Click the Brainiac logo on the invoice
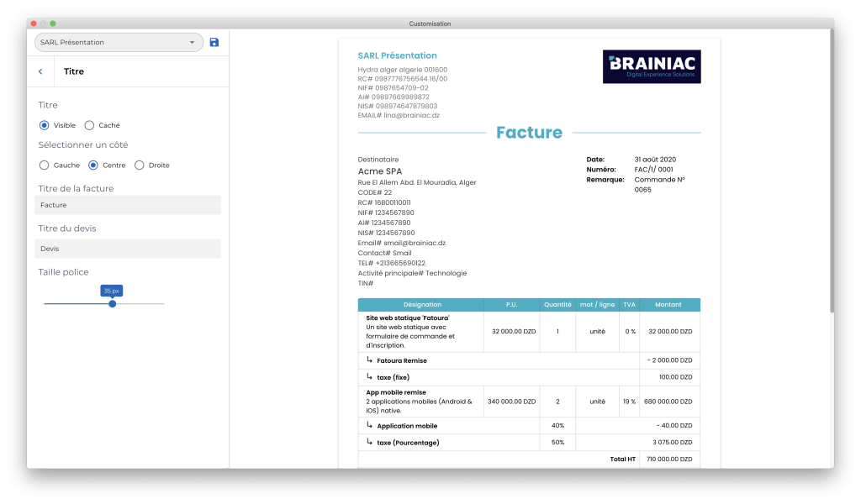Viewport: 861px width, 504px height. click(x=651, y=66)
